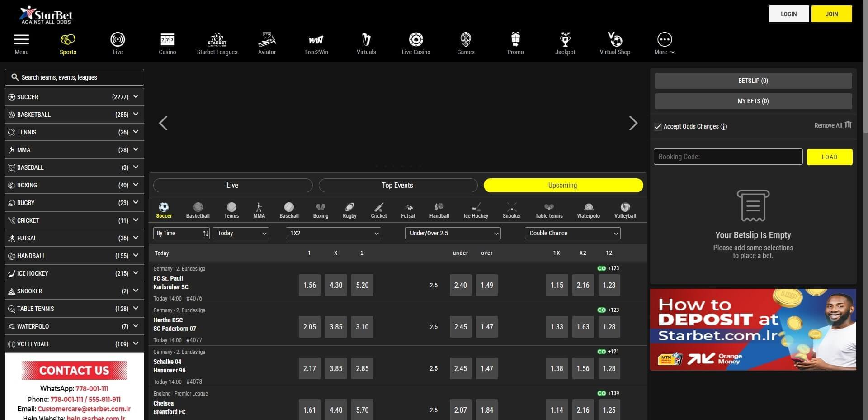Switch to the Live tab

pos(232,186)
